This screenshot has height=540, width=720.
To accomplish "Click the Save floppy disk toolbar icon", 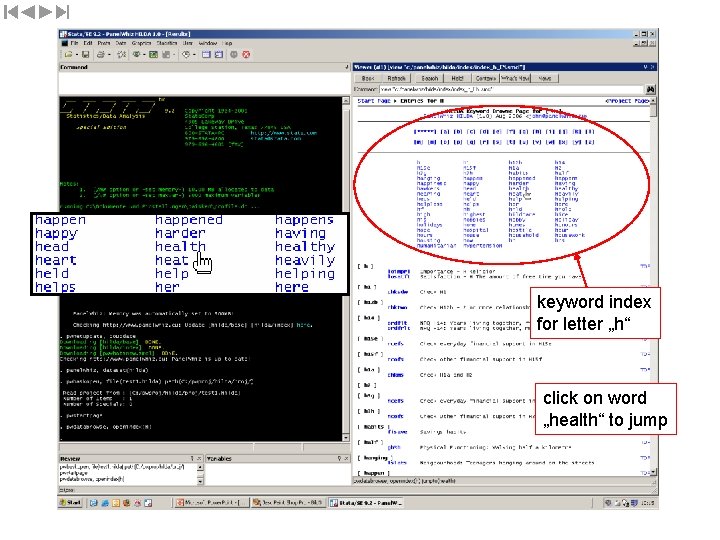I will [x=85, y=55].
